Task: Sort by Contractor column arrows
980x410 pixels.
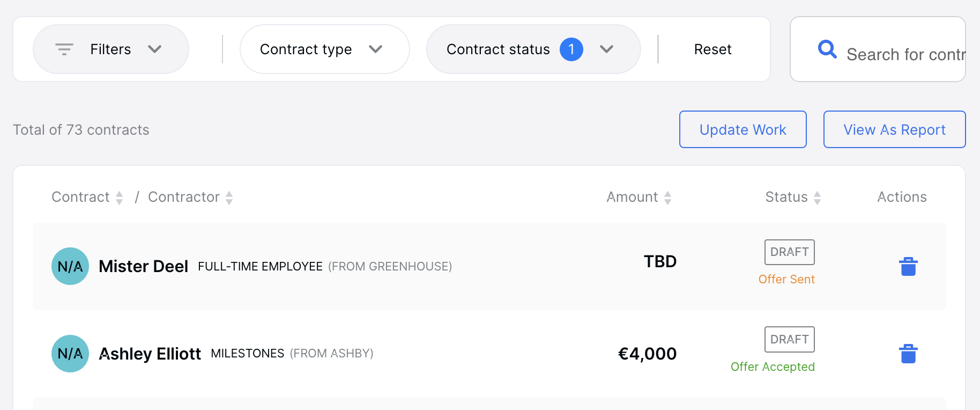Action: point(229,198)
